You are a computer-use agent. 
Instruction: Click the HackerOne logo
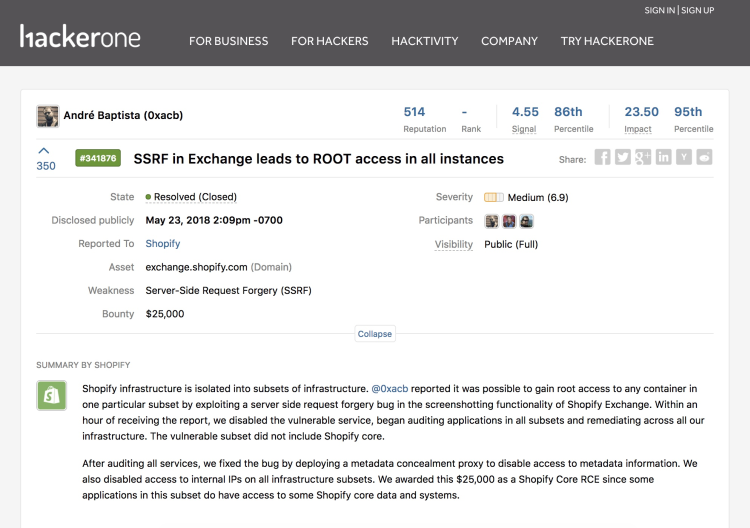[x=80, y=38]
